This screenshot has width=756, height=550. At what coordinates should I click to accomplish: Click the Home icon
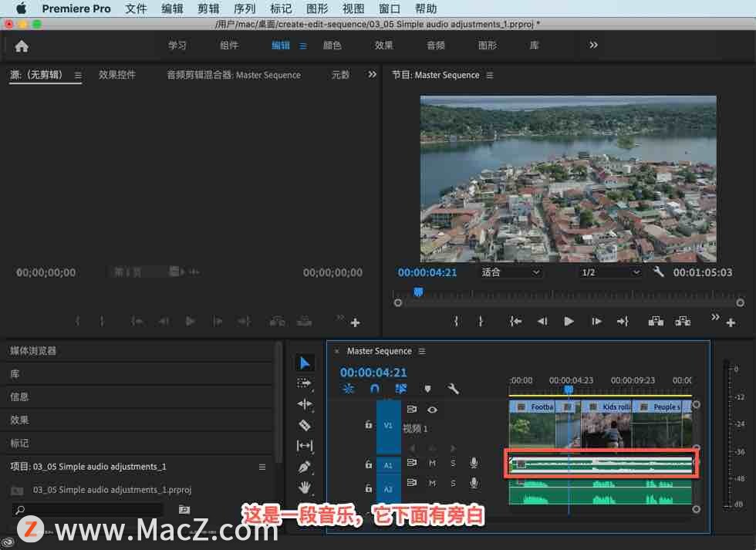coord(22,46)
